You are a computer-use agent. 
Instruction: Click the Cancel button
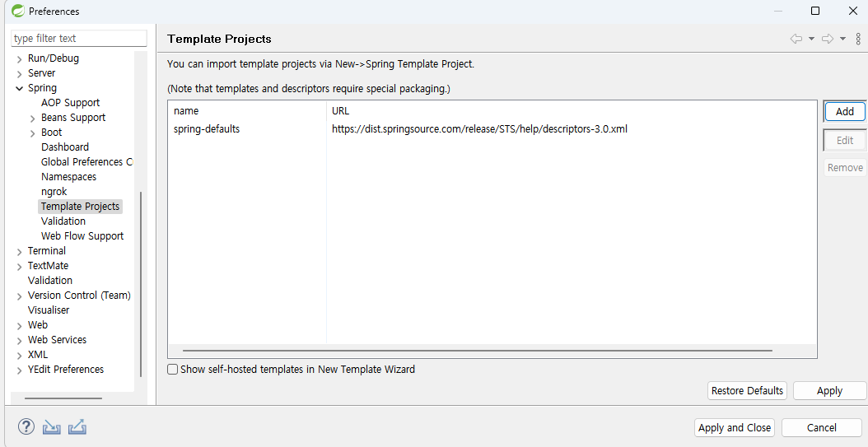coord(822,427)
